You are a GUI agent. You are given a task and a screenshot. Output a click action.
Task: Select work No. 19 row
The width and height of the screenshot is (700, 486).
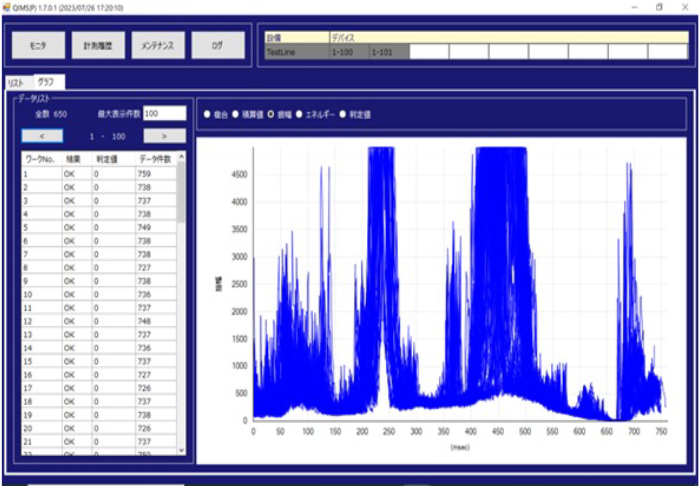(x=100, y=415)
